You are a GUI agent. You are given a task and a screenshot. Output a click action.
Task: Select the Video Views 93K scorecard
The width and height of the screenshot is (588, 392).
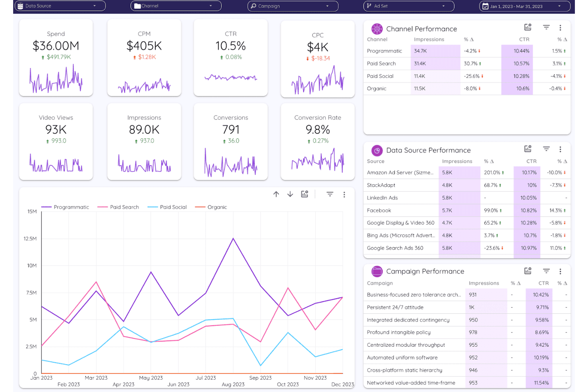coord(56,142)
